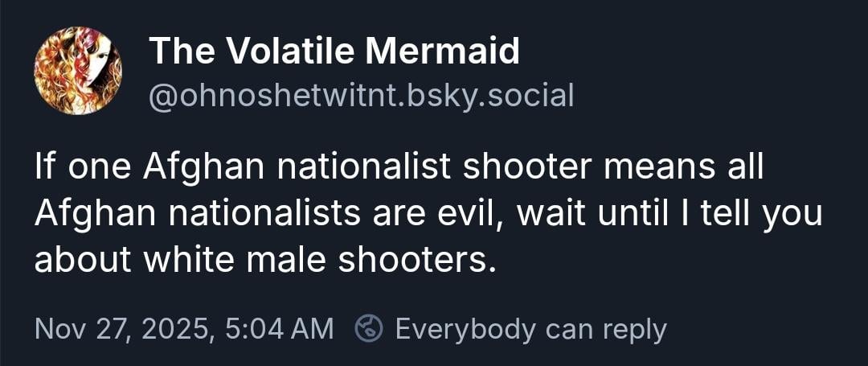
Task: Click the word Everybody in reply setting
Action: (x=465, y=328)
